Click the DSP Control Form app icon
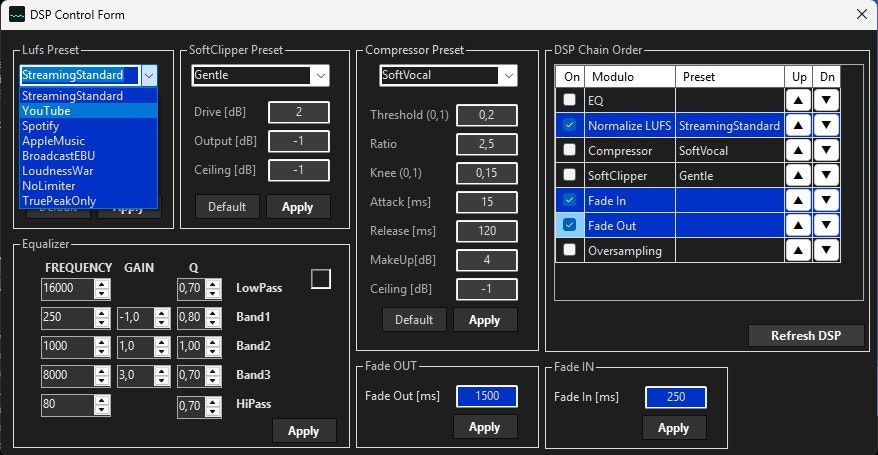 click(x=17, y=15)
